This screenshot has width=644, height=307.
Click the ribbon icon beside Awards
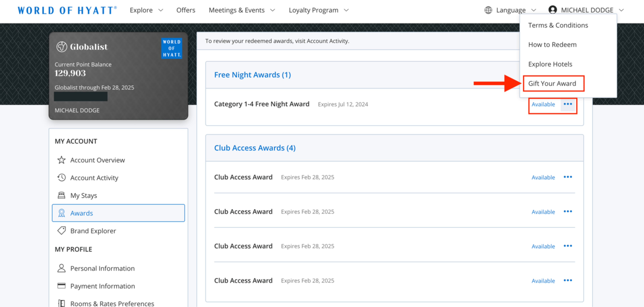pos(61,213)
